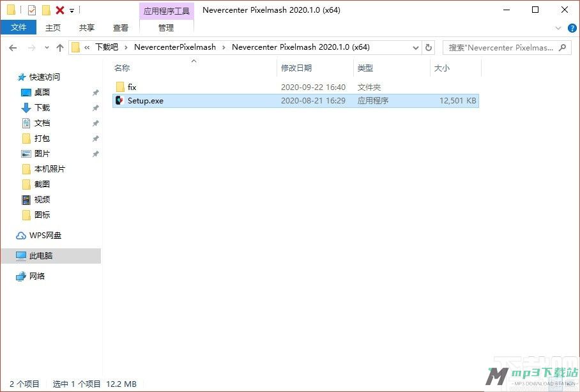Click the size value 12,501 KB

pyautogui.click(x=457, y=101)
